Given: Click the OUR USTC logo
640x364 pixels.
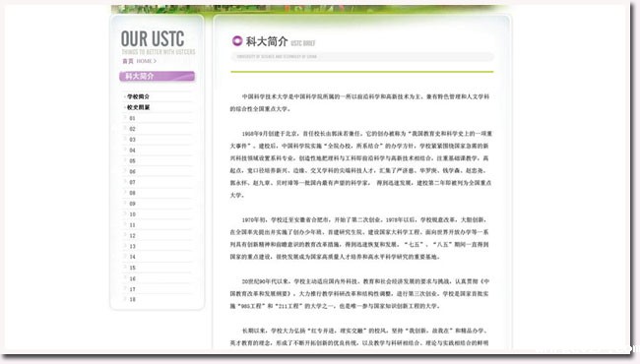Looking at the screenshot, I should [x=153, y=38].
